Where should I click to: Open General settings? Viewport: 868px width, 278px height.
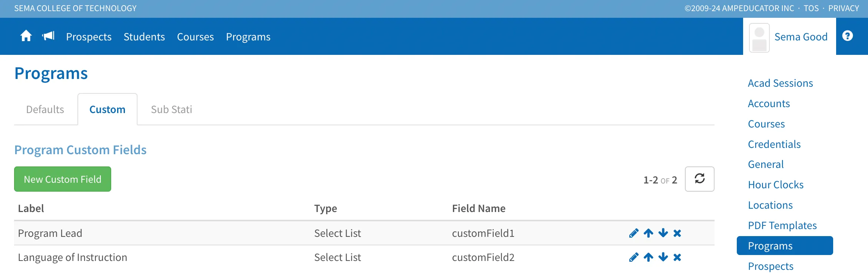(x=766, y=164)
